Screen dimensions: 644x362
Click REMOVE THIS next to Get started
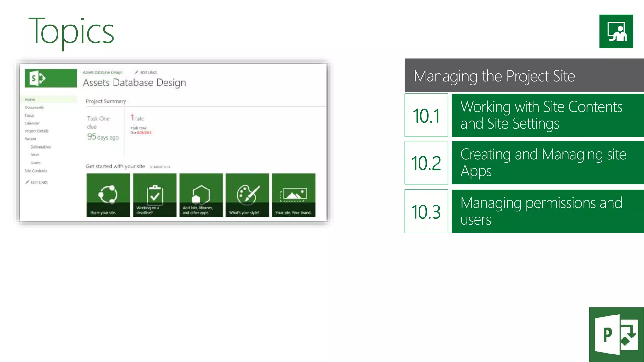[x=160, y=167]
